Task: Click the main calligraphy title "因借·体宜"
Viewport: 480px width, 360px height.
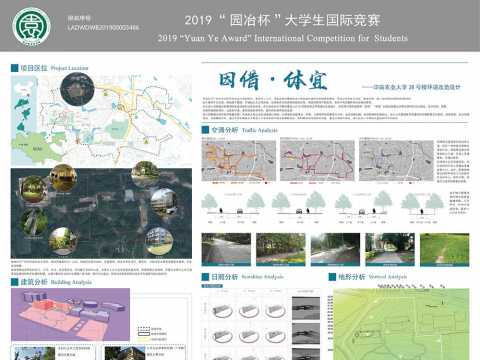Action: tap(273, 80)
